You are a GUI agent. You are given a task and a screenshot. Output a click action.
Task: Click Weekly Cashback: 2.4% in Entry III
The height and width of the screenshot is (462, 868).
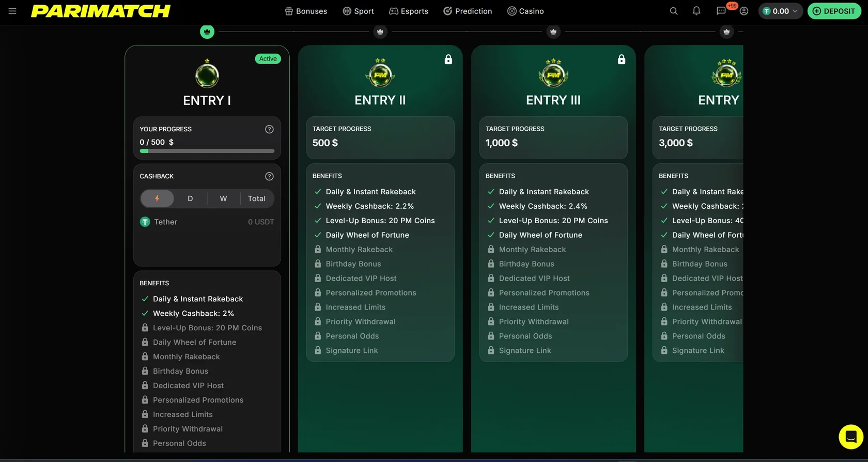click(543, 206)
